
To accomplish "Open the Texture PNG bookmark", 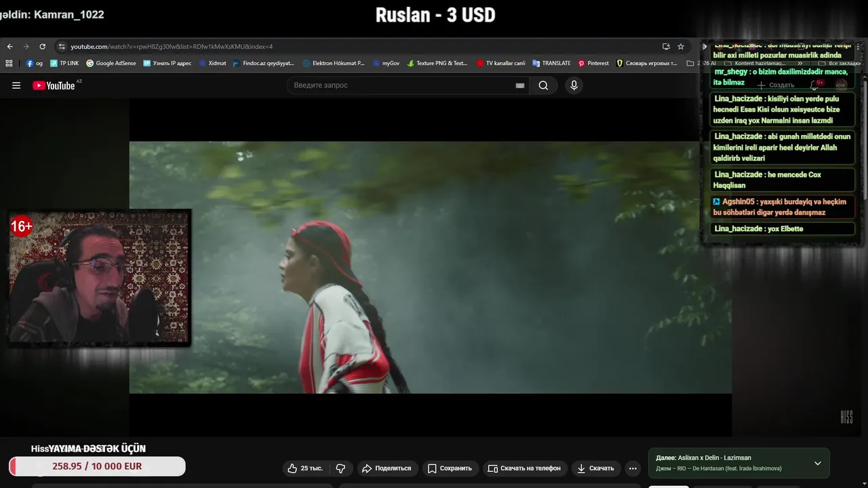I will click(x=437, y=63).
